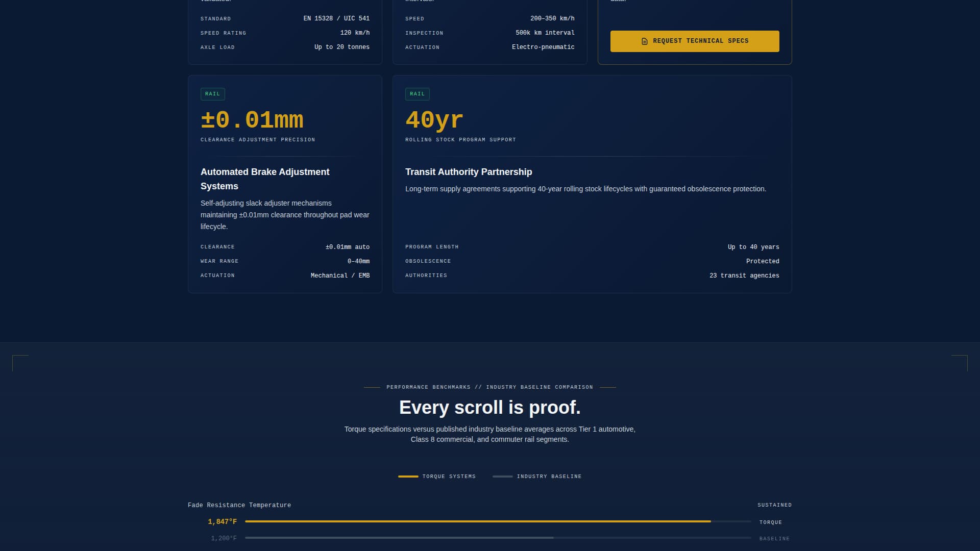Toggle the TORQUE SYSTEMS legend entry
The width and height of the screenshot is (980, 551).
(x=436, y=476)
